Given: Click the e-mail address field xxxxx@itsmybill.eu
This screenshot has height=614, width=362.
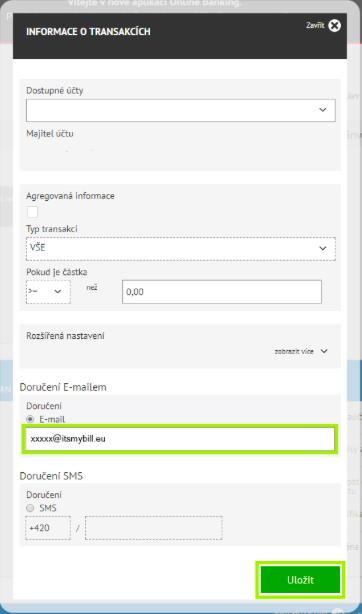Looking at the screenshot, I should 180,439.
